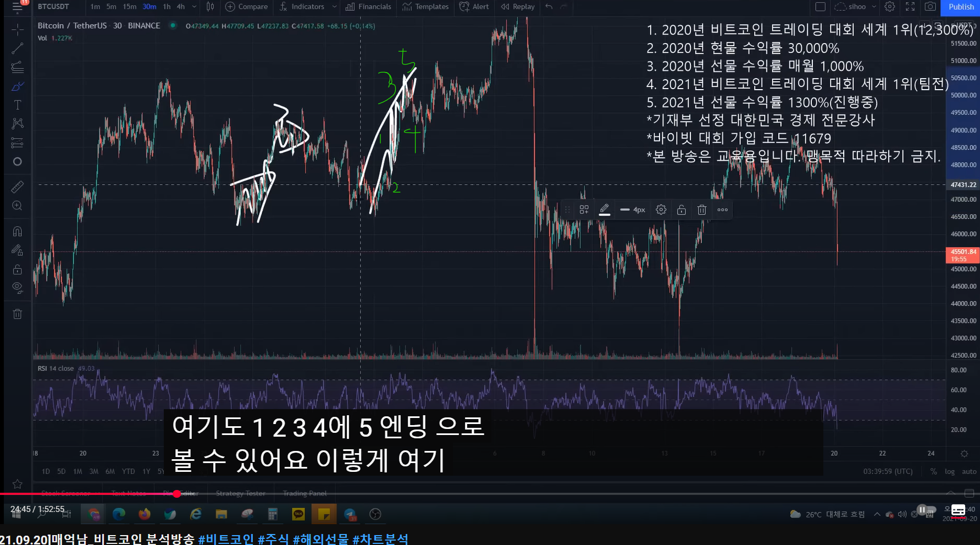Toggle auto scale on price axis

point(969,471)
